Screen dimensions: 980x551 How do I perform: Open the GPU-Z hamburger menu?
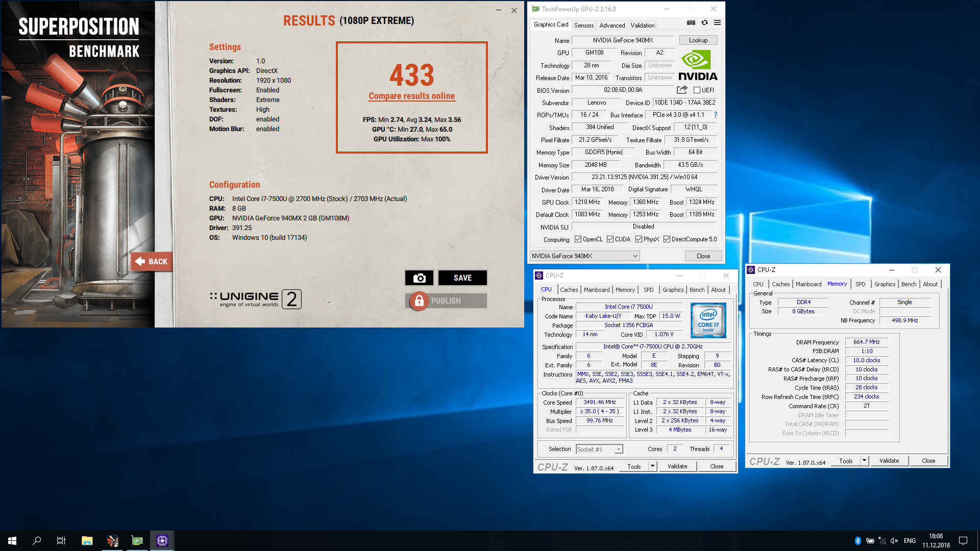[x=717, y=22]
